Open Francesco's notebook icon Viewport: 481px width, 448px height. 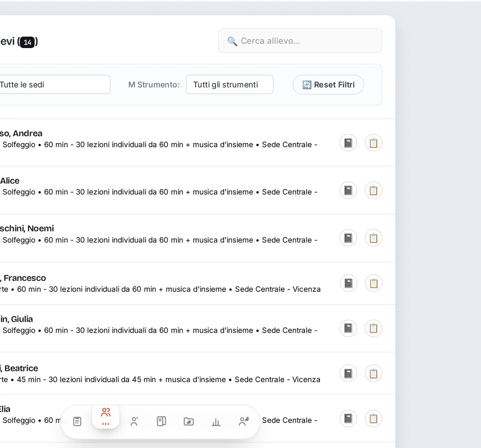[x=348, y=283]
